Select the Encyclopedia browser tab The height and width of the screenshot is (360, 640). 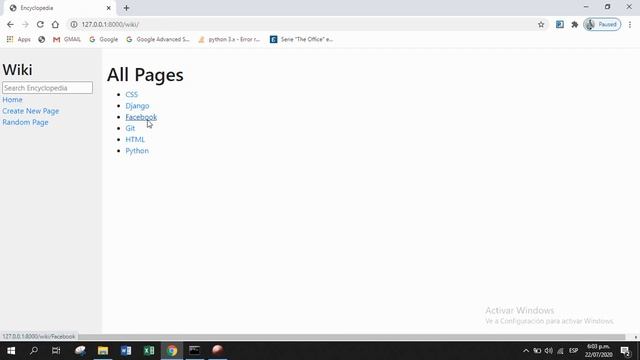(x=59, y=8)
